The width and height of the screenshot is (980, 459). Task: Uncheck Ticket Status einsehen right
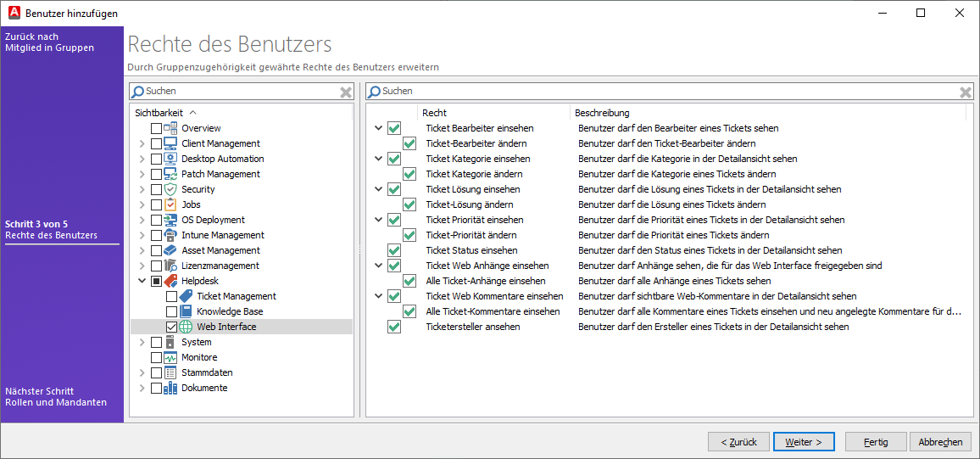(x=393, y=251)
